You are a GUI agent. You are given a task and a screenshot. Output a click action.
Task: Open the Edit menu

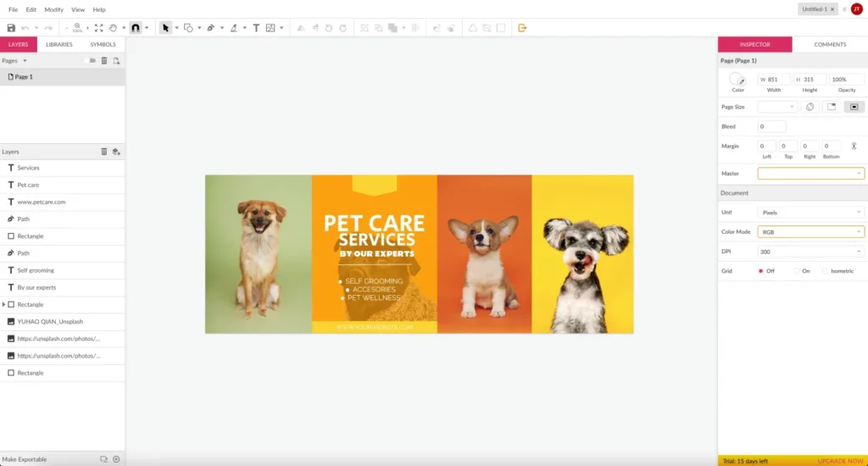point(31,9)
